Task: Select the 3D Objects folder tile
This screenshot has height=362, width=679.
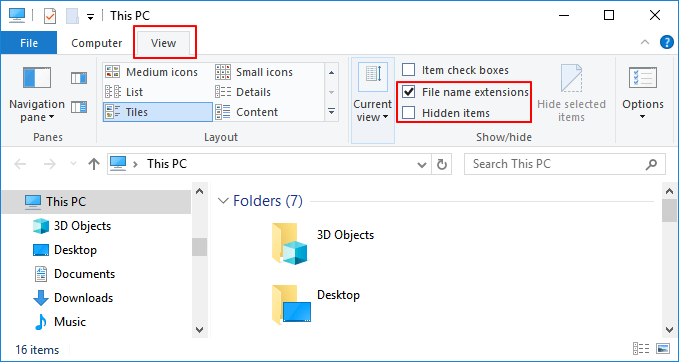Action: coord(323,244)
